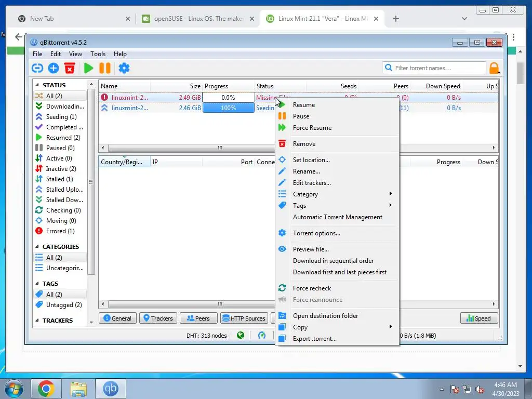This screenshot has height=399, width=532.
Task: Select Stalled (1) status filter
Action: 60,179
